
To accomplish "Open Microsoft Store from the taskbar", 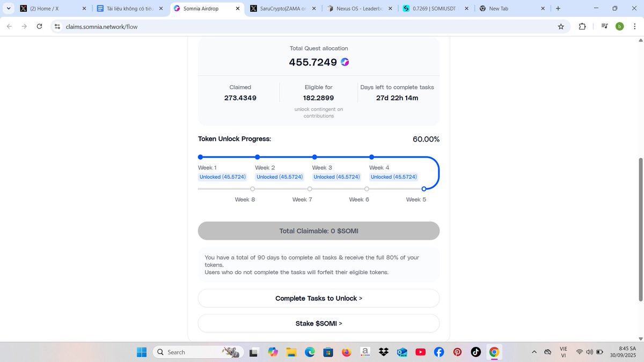I will [x=328, y=352].
